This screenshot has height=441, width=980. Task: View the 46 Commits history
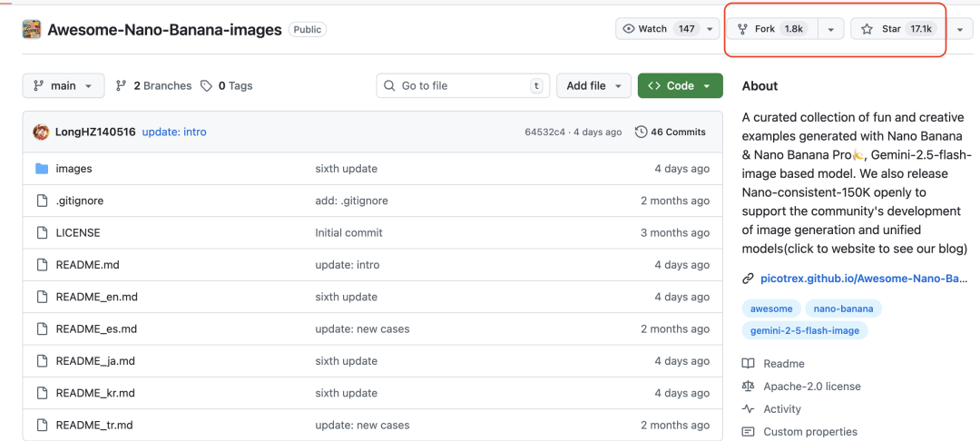click(670, 132)
